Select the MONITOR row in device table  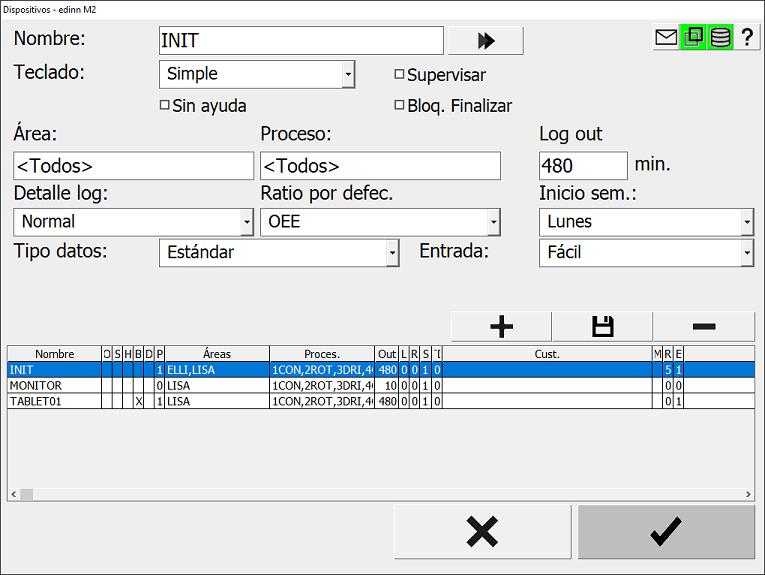[x=381, y=385]
